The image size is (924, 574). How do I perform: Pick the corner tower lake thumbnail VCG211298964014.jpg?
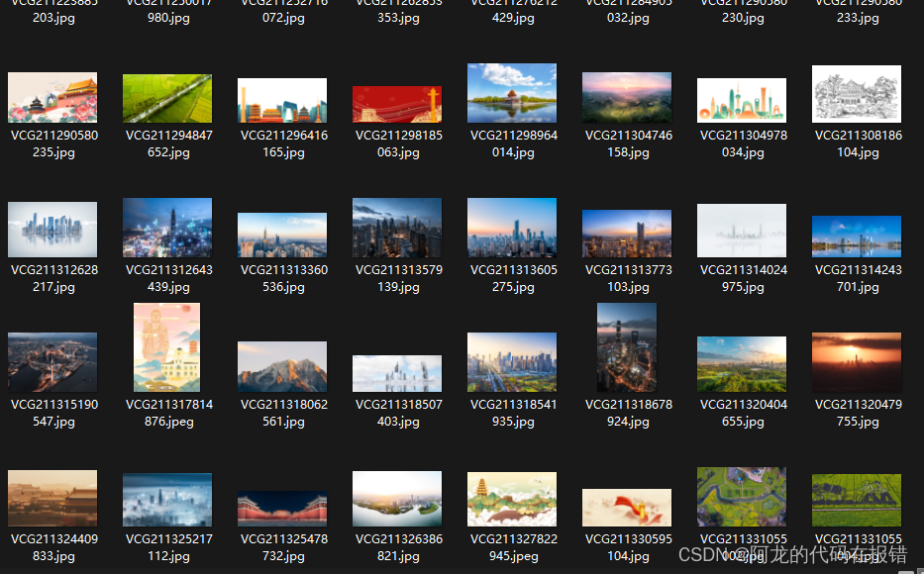coord(511,93)
